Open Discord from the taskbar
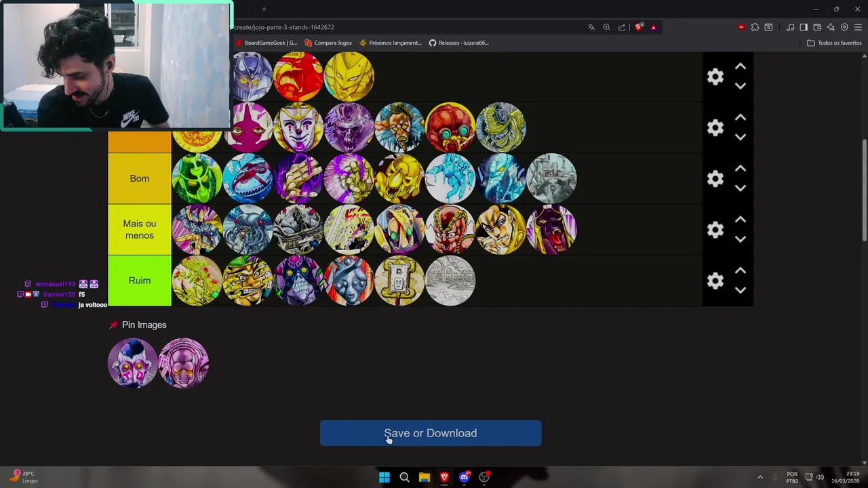This screenshot has height=488, width=868. point(465,477)
